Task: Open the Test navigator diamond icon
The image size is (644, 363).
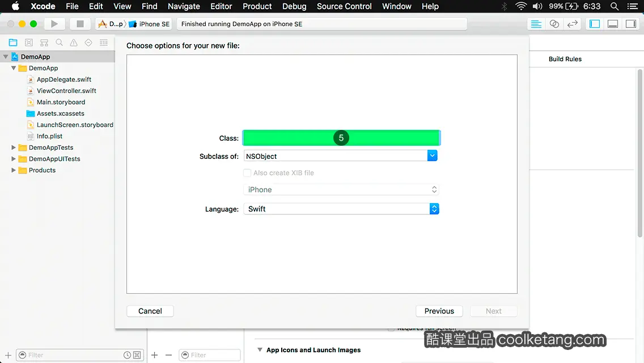Action: (x=88, y=43)
